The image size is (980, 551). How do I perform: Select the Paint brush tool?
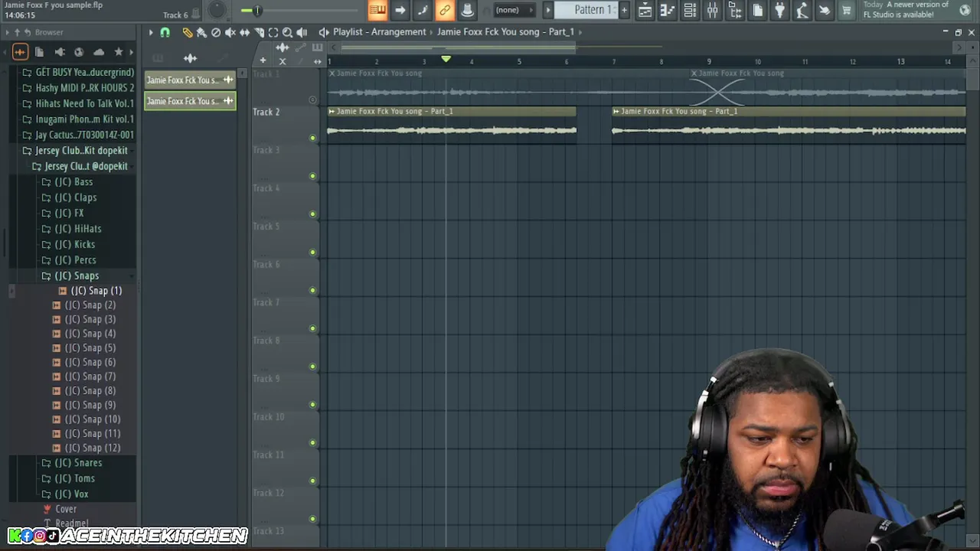[x=201, y=32]
